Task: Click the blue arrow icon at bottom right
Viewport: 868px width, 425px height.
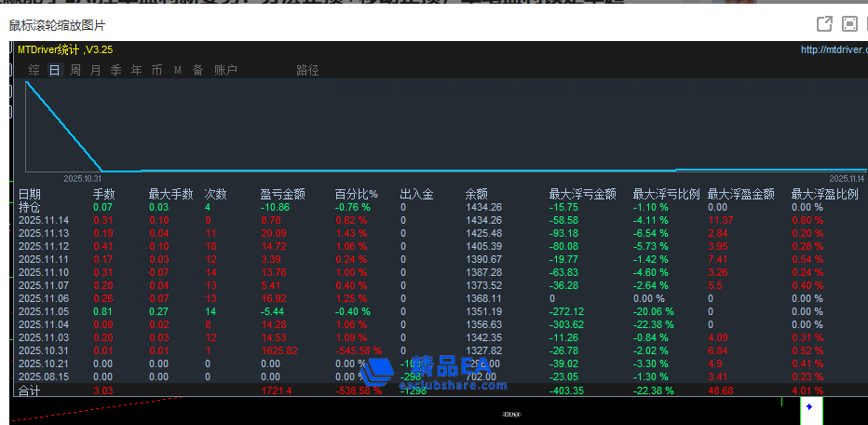Action: 808,407
